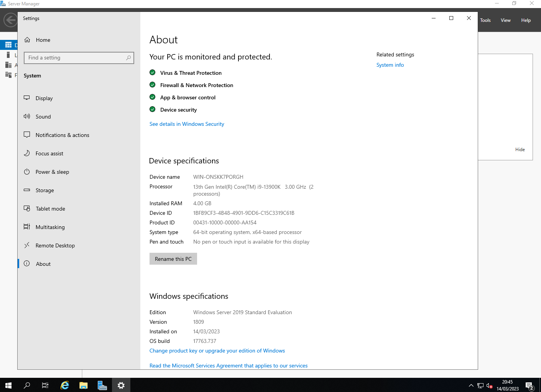Open Storage settings

pos(44,190)
